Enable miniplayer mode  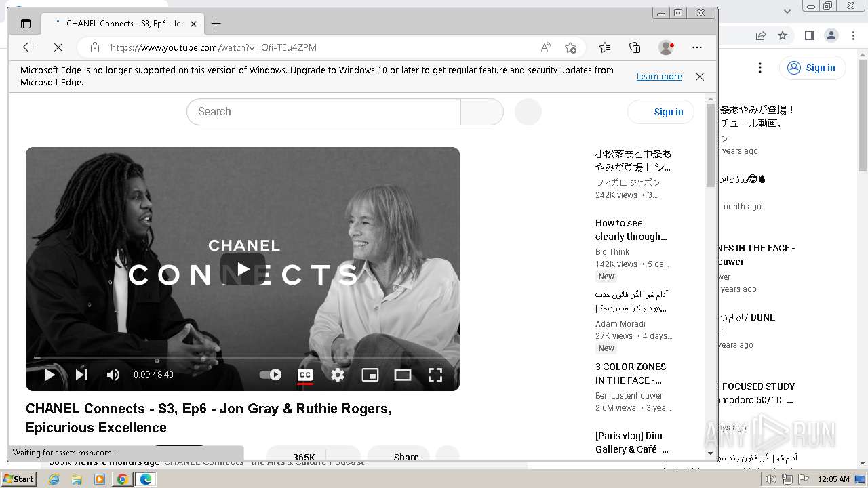pos(370,375)
